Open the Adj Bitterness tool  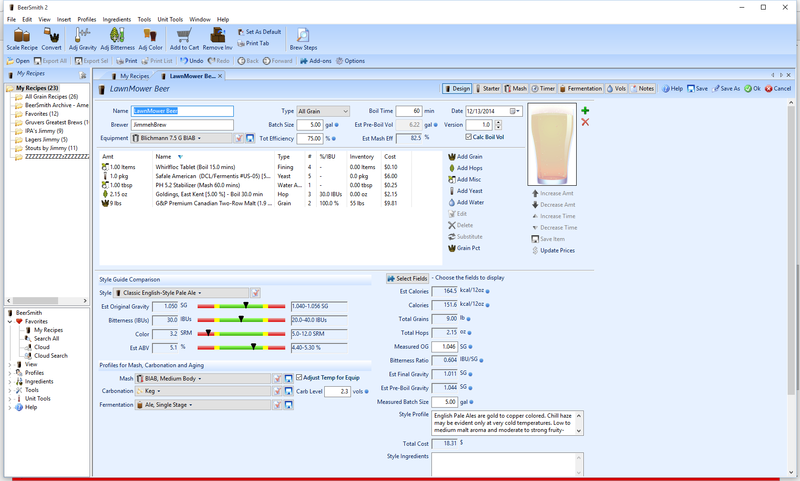click(117, 39)
